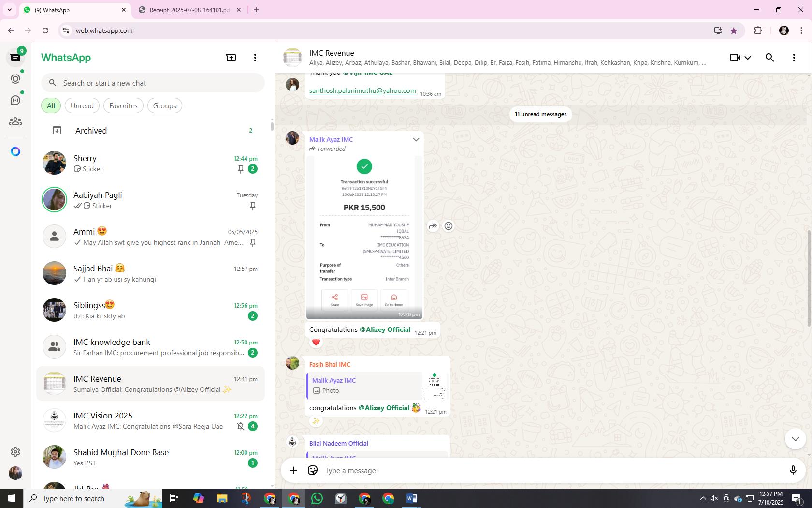The image size is (812, 508).
Task: Open the Sherry chat
Action: pos(151,164)
